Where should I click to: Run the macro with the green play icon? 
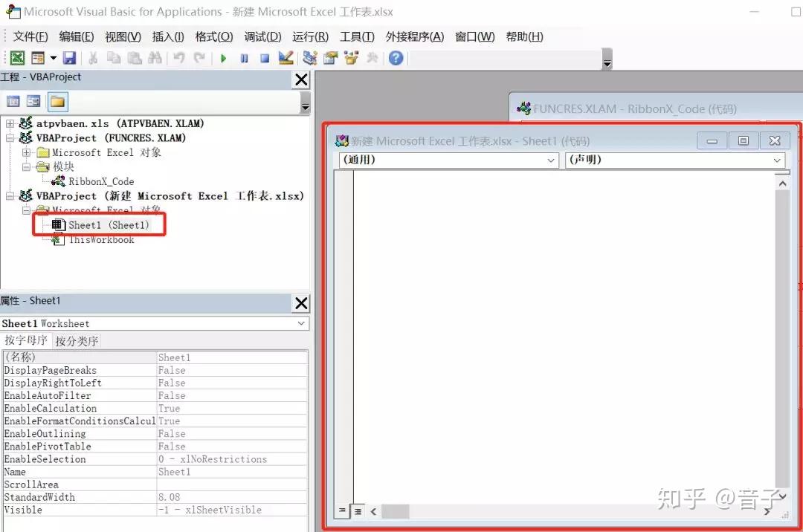pyautogui.click(x=223, y=58)
